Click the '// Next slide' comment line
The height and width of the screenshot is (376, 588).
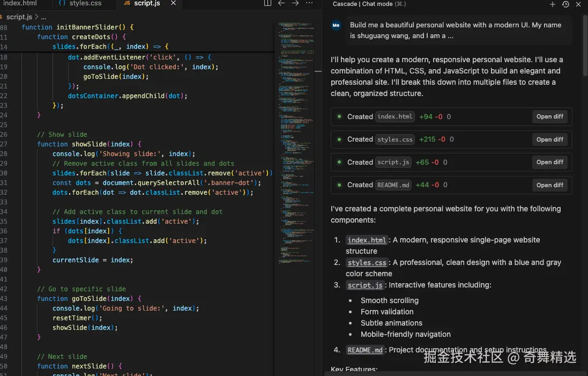click(62, 357)
